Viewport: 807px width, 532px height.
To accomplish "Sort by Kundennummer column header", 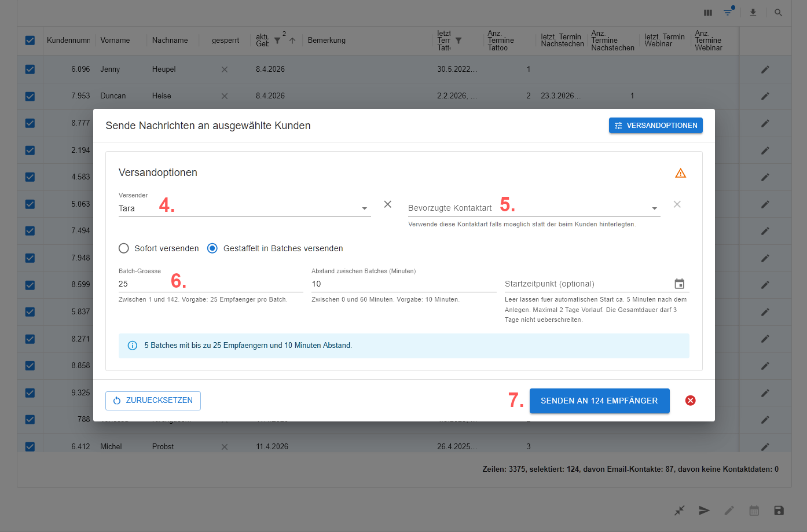I will [68, 41].
